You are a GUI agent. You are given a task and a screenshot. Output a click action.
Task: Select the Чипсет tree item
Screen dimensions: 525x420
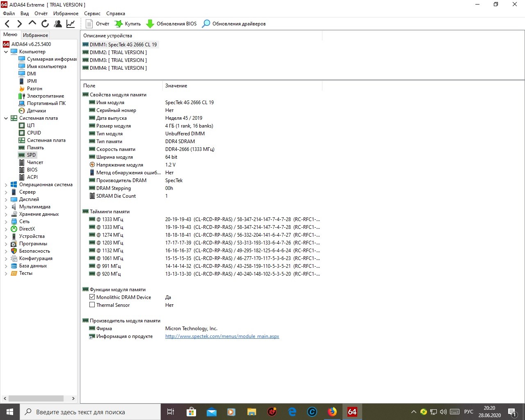(x=31, y=162)
